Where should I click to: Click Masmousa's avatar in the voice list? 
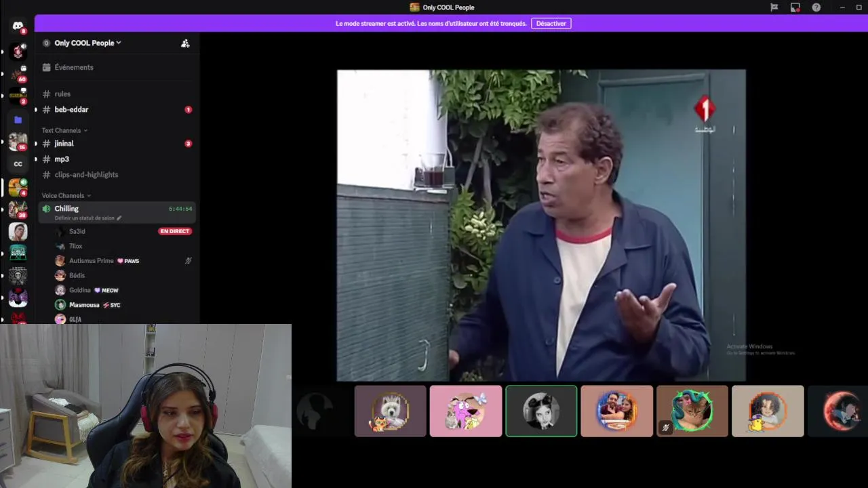pyautogui.click(x=60, y=305)
